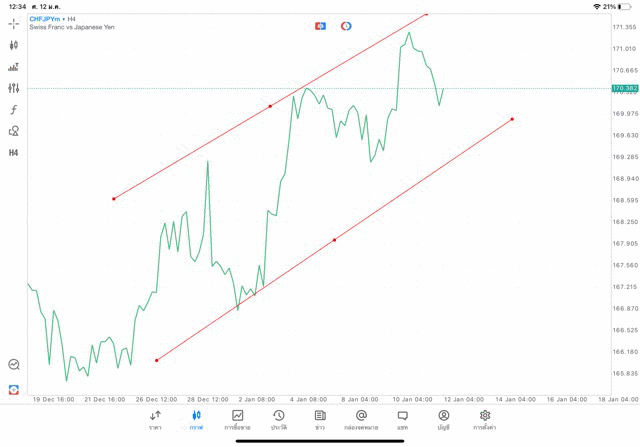Open การตั้งค่า settings tab
Image resolution: width=640 pixels, height=447 pixels.
point(485,420)
